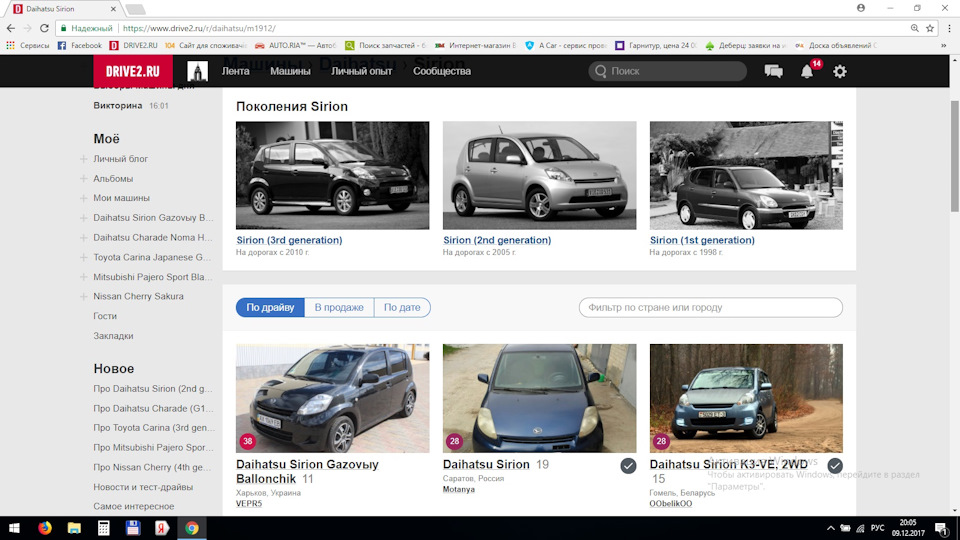This screenshot has height=540, width=960.
Task: Click site search field Поиск
Action: (667, 71)
